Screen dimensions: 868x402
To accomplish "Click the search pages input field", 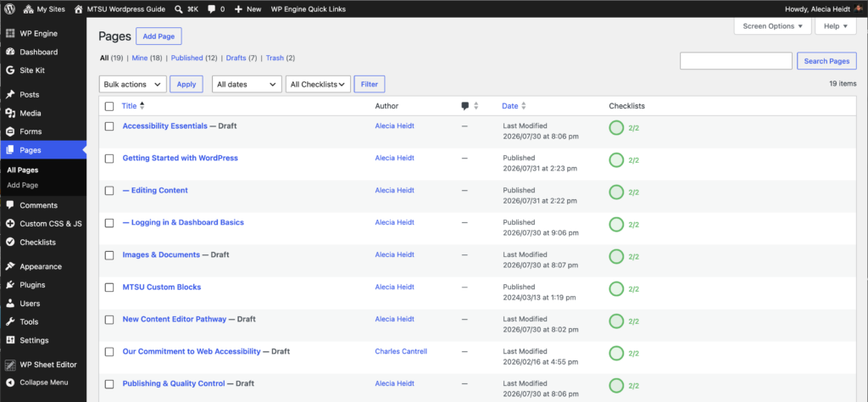I will point(736,61).
